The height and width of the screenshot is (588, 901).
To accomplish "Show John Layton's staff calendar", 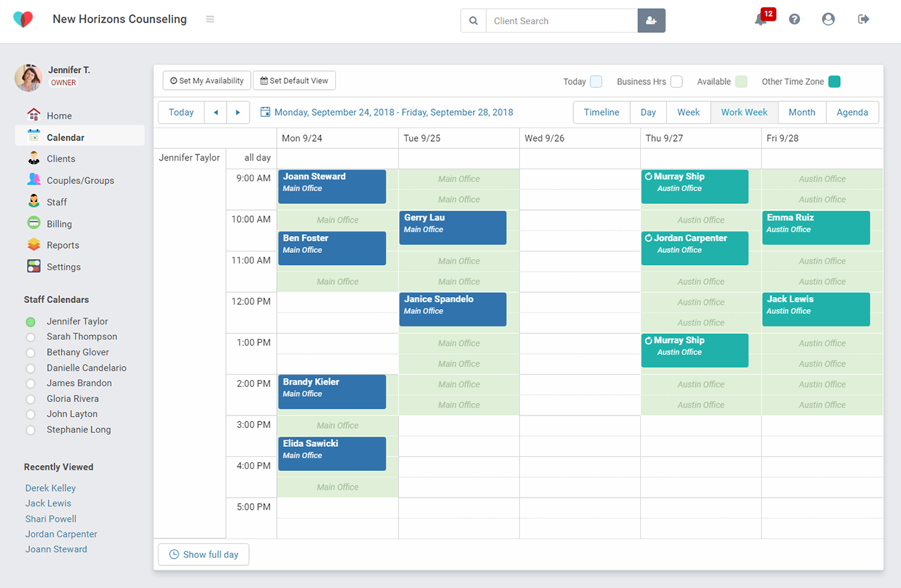I will [30, 414].
